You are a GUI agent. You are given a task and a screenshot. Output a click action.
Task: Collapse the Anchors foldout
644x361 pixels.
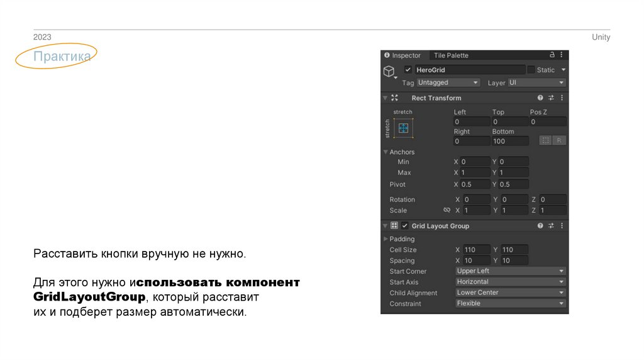click(x=386, y=152)
